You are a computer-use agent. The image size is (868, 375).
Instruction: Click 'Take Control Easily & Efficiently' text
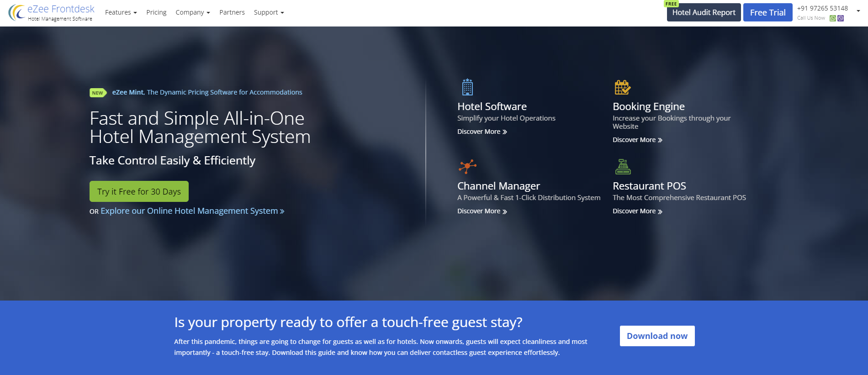click(172, 161)
